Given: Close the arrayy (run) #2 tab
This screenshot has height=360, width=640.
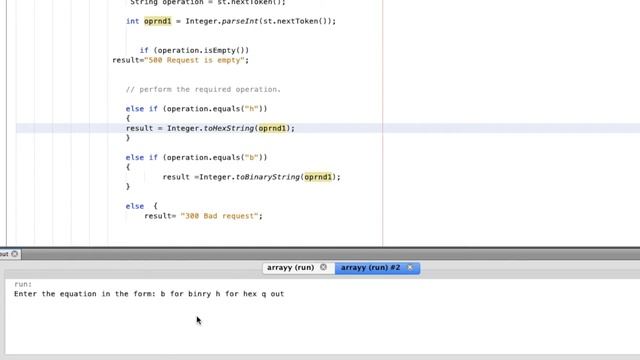Looking at the screenshot, I should (x=410, y=268).
